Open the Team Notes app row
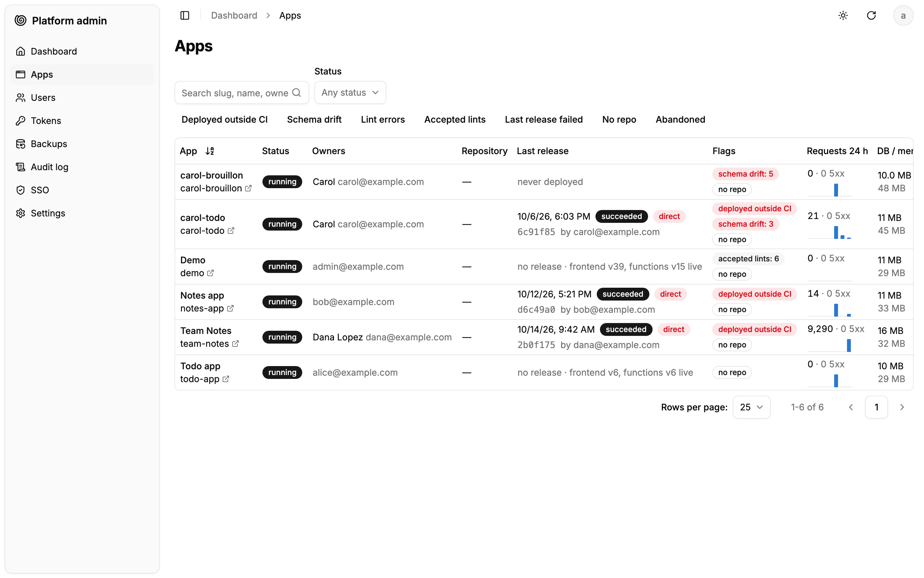Viewport: 924px width, 578px height. point(544,337)
